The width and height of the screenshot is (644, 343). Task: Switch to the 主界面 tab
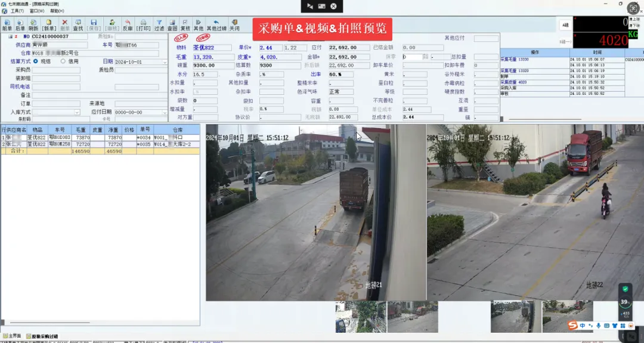tap(12, 336)
